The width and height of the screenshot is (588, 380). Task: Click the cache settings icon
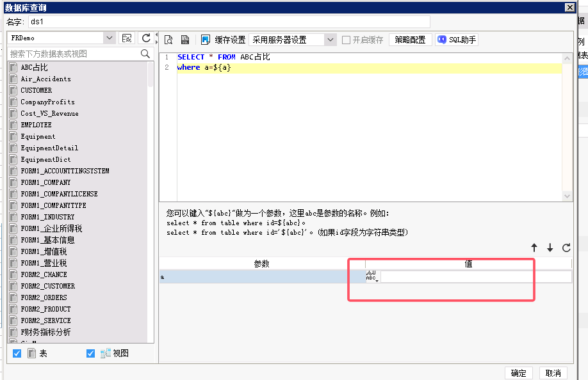point(206,40)
